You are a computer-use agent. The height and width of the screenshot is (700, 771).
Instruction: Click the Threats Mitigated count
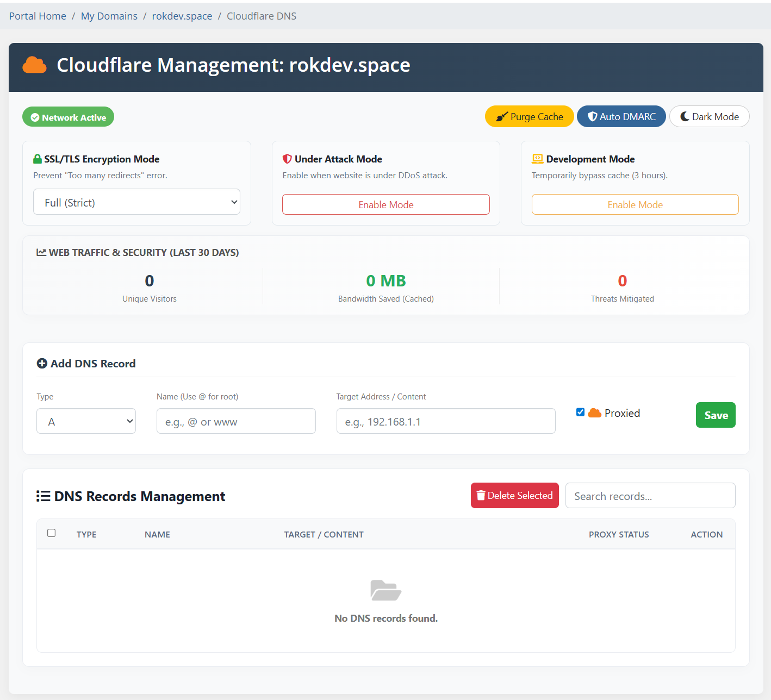point(623,281)
